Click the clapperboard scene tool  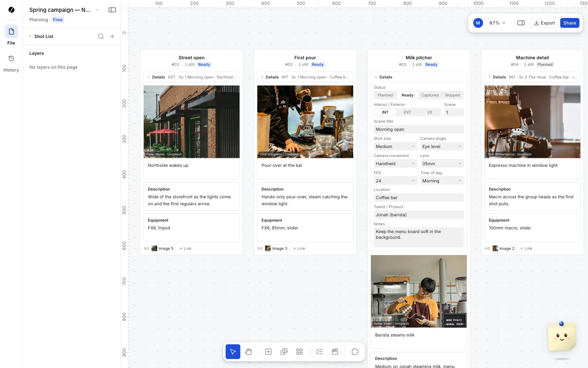[x=335, y=352]
